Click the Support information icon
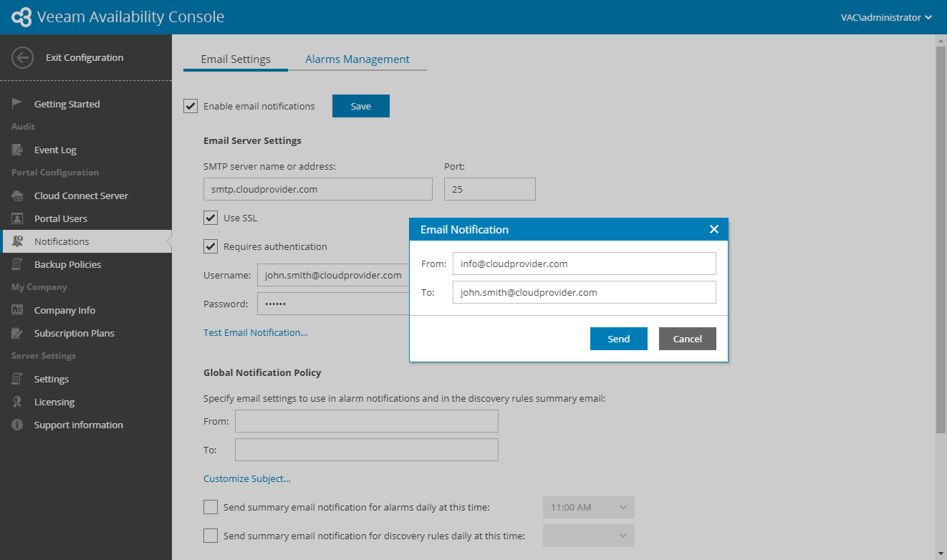Image resolution: width=947 pixels, height=560 pixels. point(17,425)
